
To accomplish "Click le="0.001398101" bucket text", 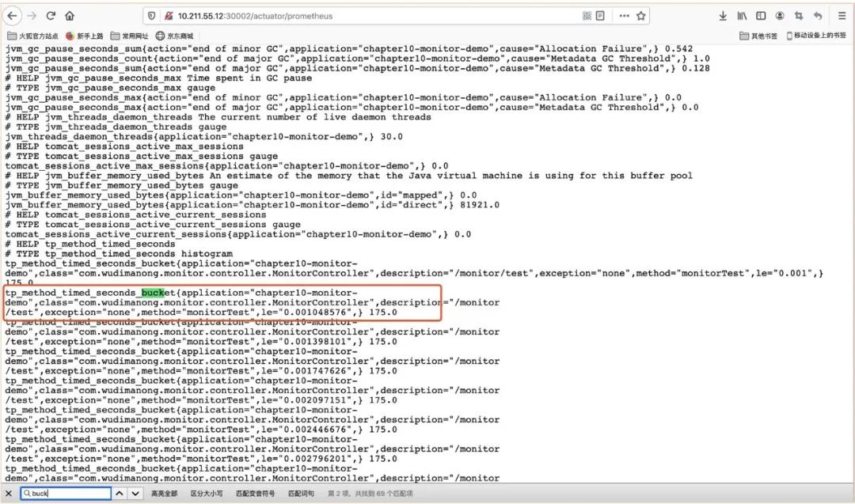I will click(307, 342).
